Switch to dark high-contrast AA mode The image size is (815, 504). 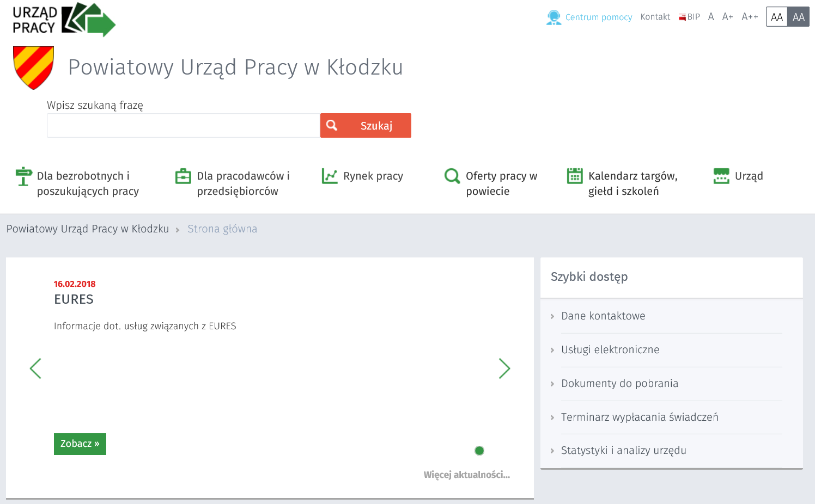coord(798,17)
